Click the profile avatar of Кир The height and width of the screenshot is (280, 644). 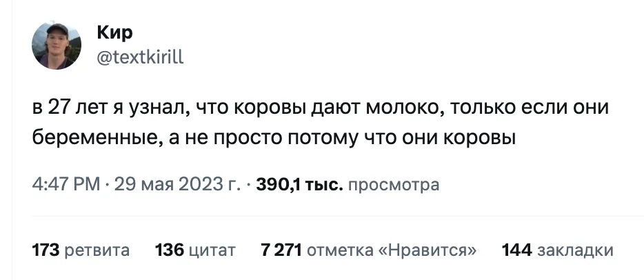coord(57,46)
